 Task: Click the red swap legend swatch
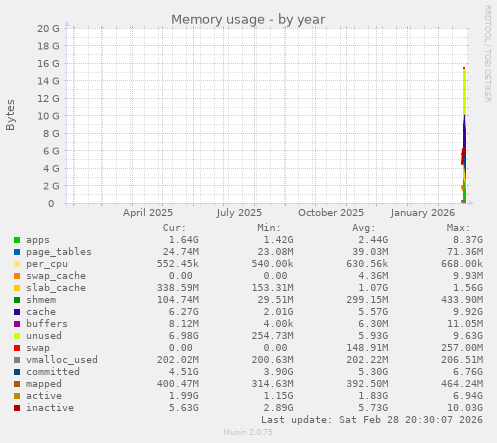click(x=17, y=348)
